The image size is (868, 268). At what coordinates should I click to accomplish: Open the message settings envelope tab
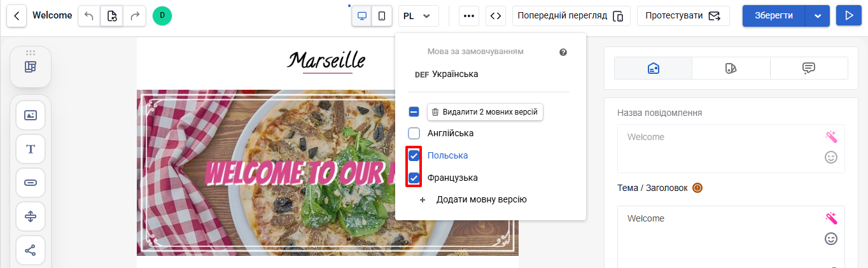click(653, 68)
